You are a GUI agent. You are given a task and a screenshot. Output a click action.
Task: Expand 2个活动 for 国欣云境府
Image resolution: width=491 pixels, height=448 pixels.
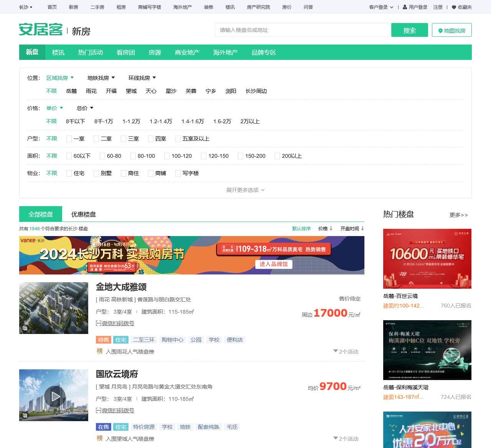[x=346, y=439]
